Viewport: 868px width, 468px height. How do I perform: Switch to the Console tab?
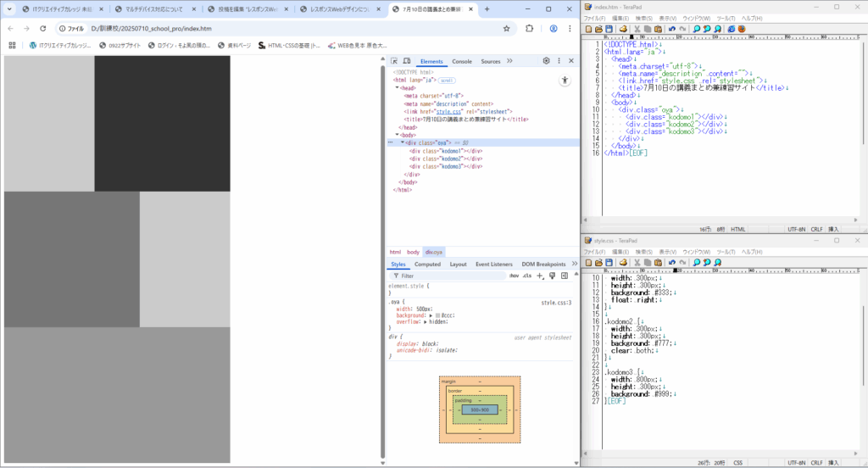461,62
